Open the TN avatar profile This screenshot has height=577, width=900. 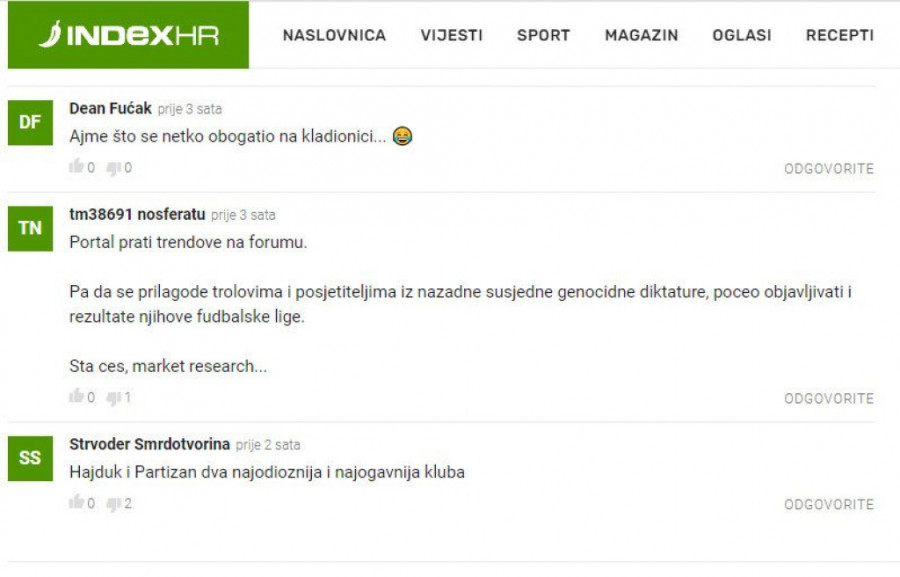(30, 229)
